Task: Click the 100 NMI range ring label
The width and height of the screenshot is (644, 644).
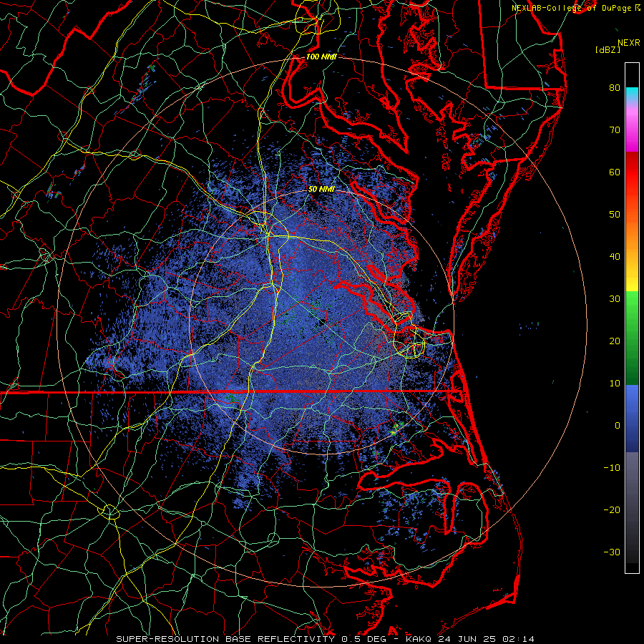Action: 321,57
